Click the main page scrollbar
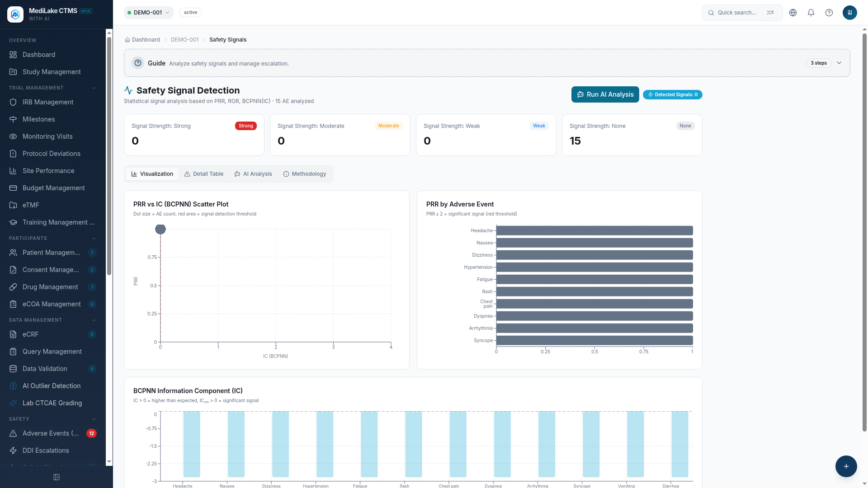 click(864, 233)
